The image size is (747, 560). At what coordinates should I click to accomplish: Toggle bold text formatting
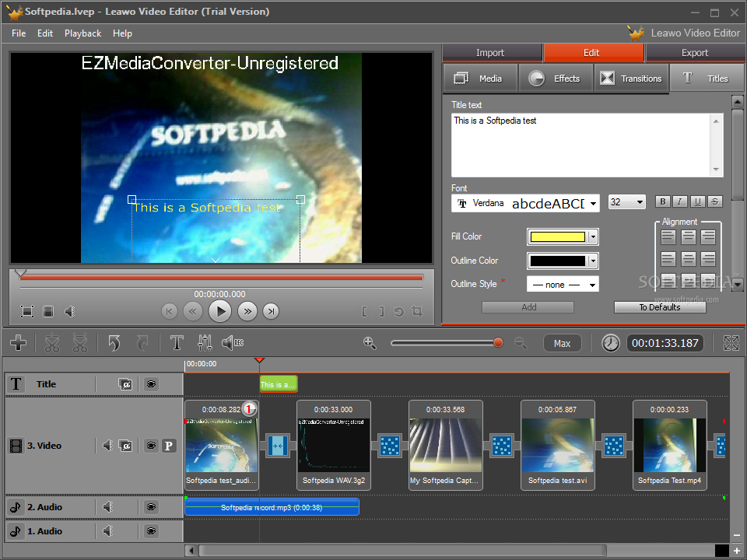[x=662, y=201]
